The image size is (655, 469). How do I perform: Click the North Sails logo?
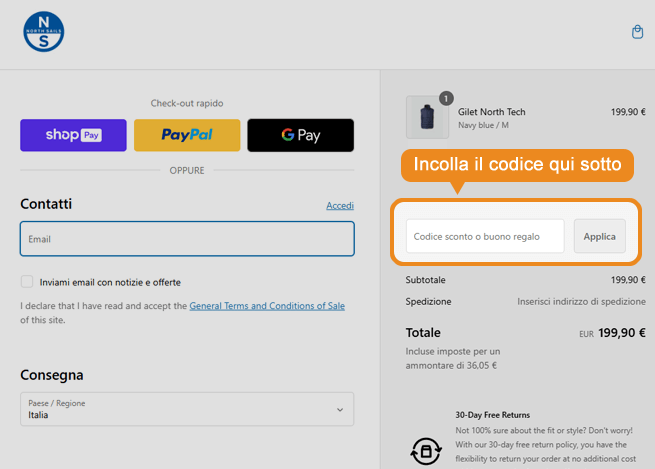coord(44,31)
